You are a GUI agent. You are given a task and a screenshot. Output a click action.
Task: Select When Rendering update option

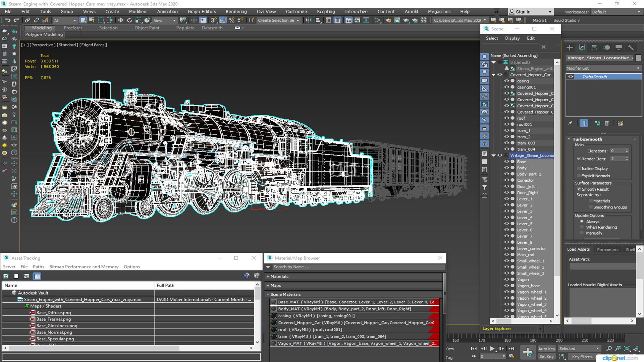tap(582, 227)
